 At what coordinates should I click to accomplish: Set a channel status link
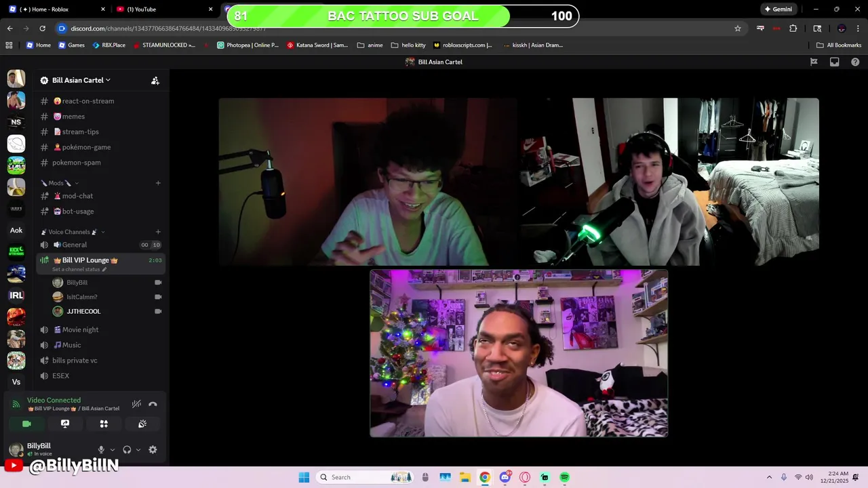pyautogui.click(x=79, y=270)
